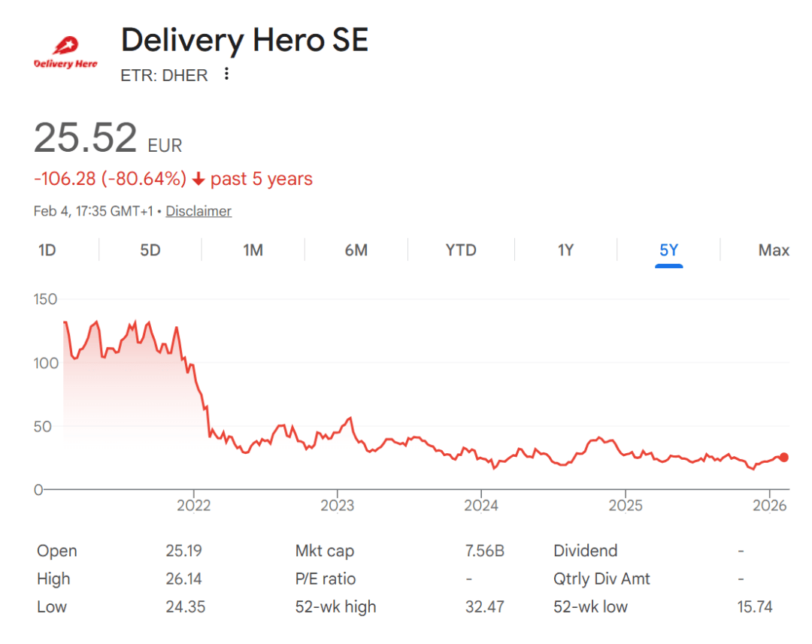Click the red down arrow icon

(x=198, y=180)
